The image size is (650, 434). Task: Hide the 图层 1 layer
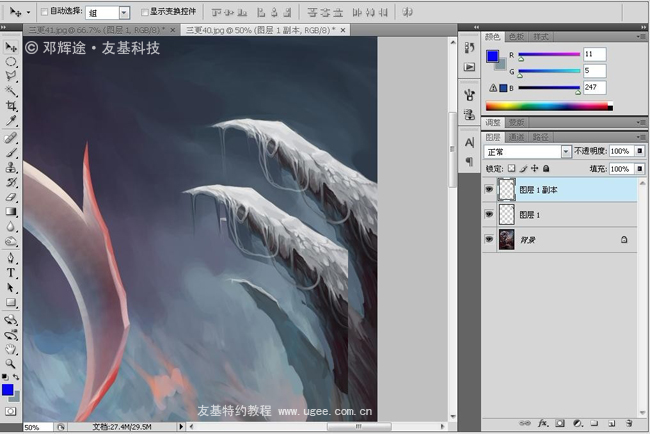tap(489, 214)
